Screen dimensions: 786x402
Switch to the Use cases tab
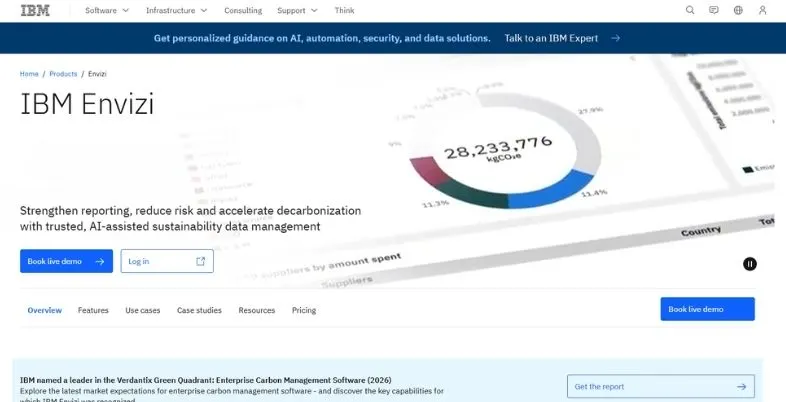click(x=143, y=310)
